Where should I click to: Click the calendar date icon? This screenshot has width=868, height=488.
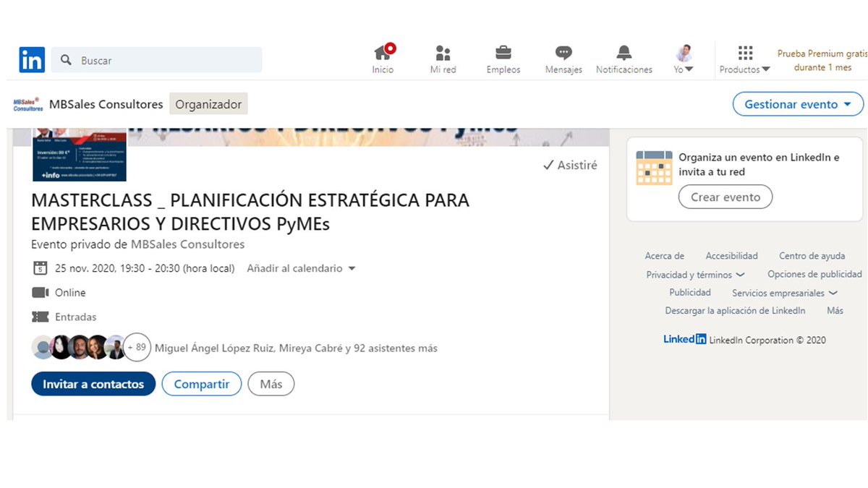coord(41,268)
